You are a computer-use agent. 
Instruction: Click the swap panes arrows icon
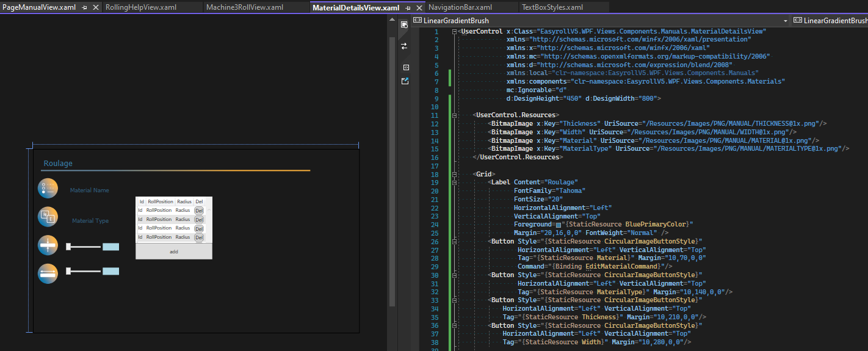(404, 46)
